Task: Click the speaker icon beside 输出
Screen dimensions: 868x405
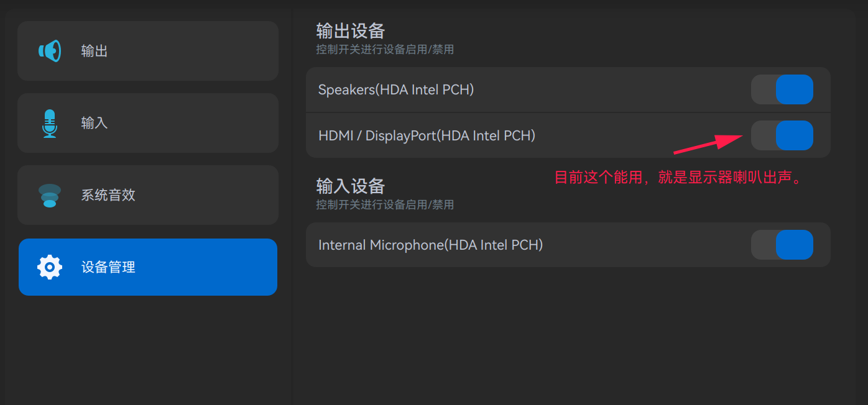Action: 49,50
